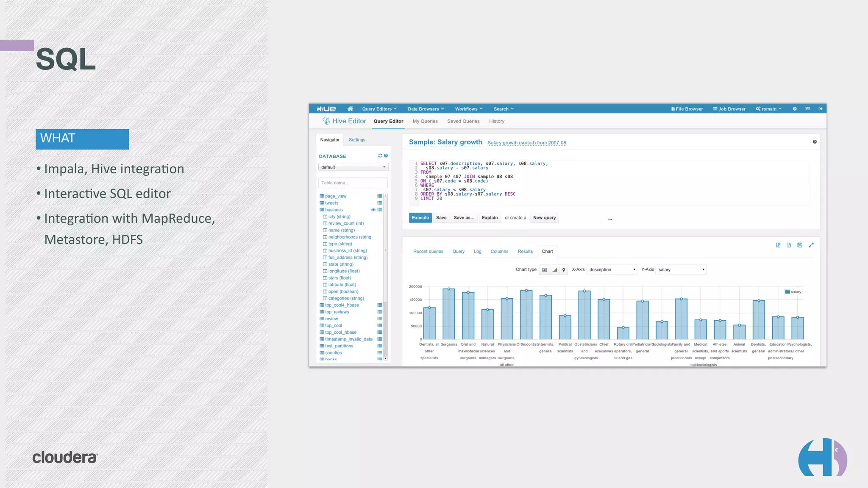Open Y-Axis salary dropdown

(x=681, y=270)
